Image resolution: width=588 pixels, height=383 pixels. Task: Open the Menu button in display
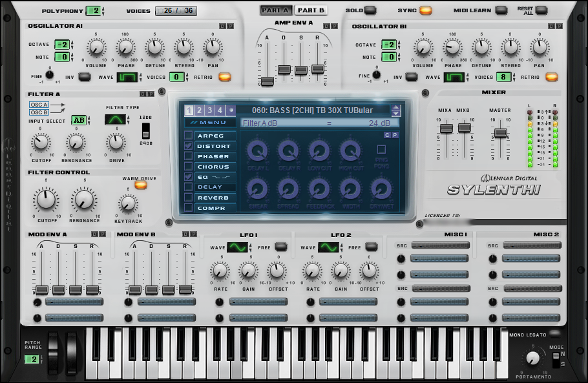point(211,123)
